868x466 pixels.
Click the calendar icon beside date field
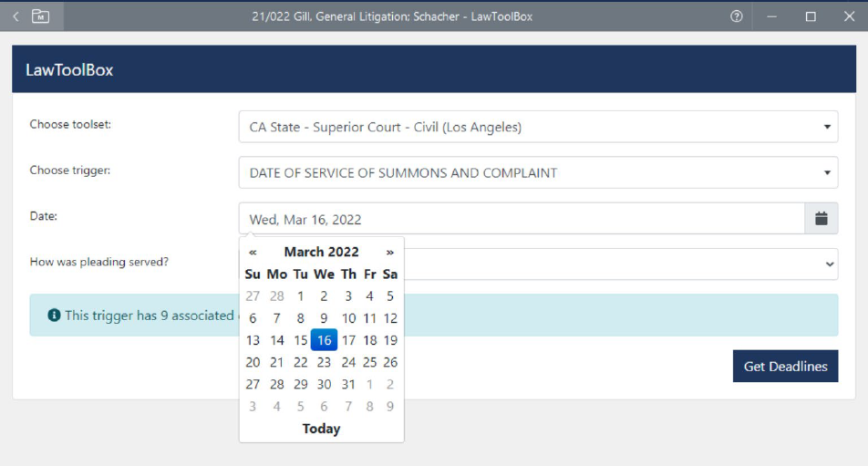coord(821,219)
